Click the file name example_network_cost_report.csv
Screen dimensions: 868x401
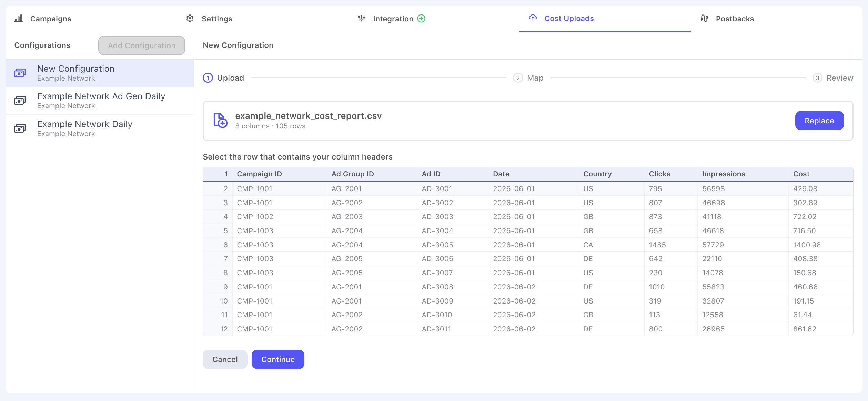click(309, 116)
